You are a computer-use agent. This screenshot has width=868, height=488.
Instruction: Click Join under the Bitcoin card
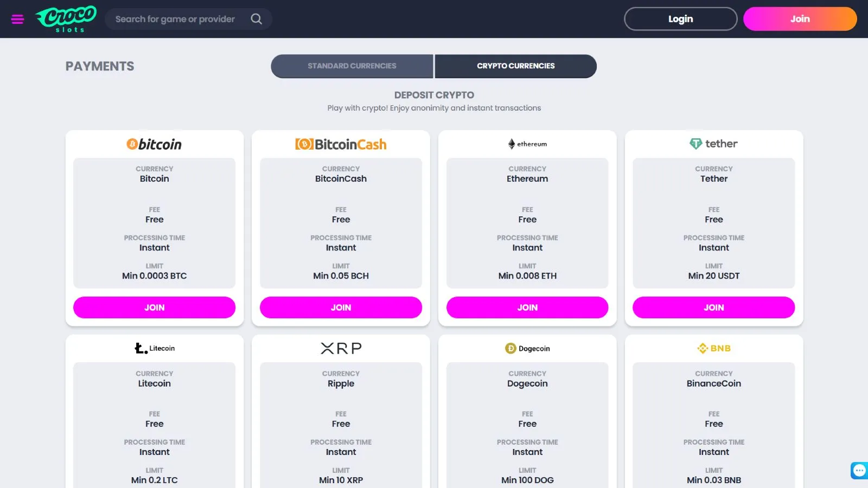[154, 307]
